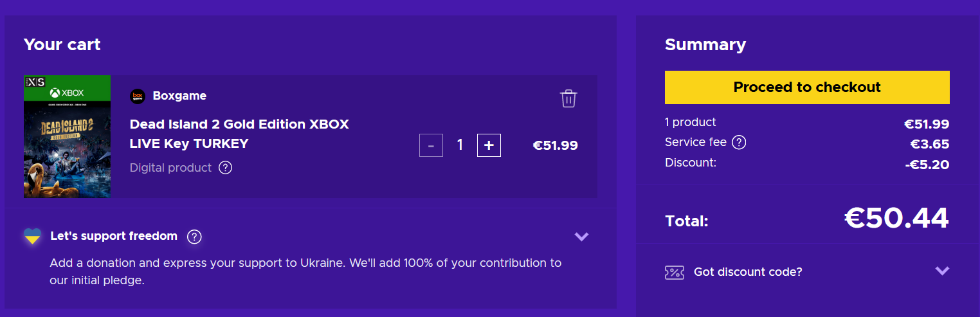Decrease quantity with the minus button

tap(431, 145)
